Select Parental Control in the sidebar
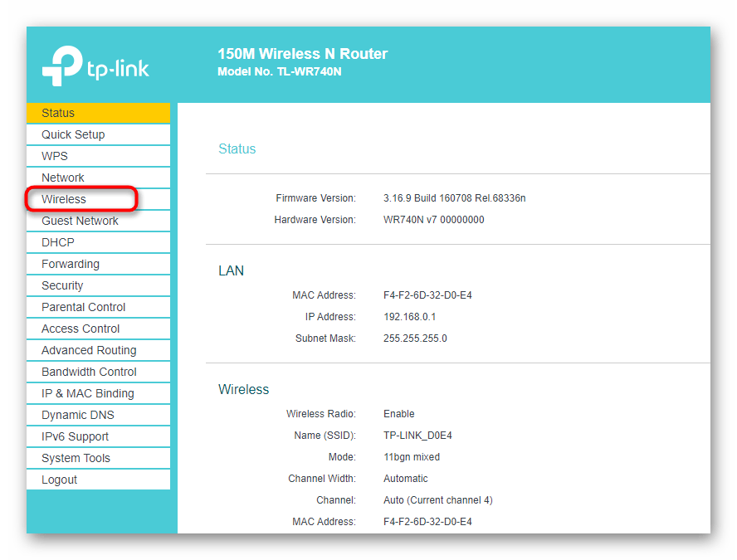The width and height of the screenshot is (737, 560). [x=98, y=308]
